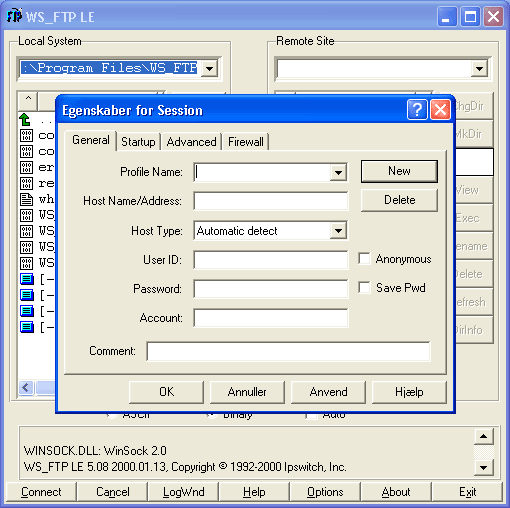Image resolution: width=510 pixels, height=508 pixels.
Task: Click the WS_FTP LE application icon in title bar
Action: [x=14, y=16]
